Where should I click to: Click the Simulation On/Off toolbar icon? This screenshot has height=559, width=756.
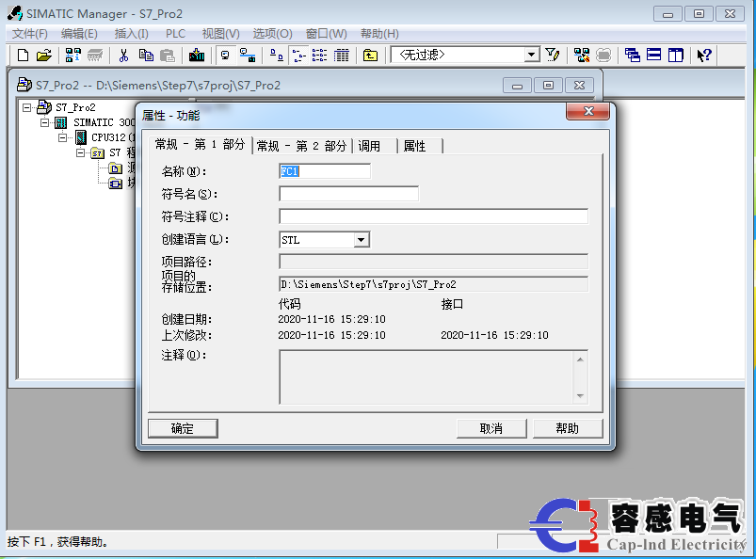pyautogui.click(x=603, y=56)
